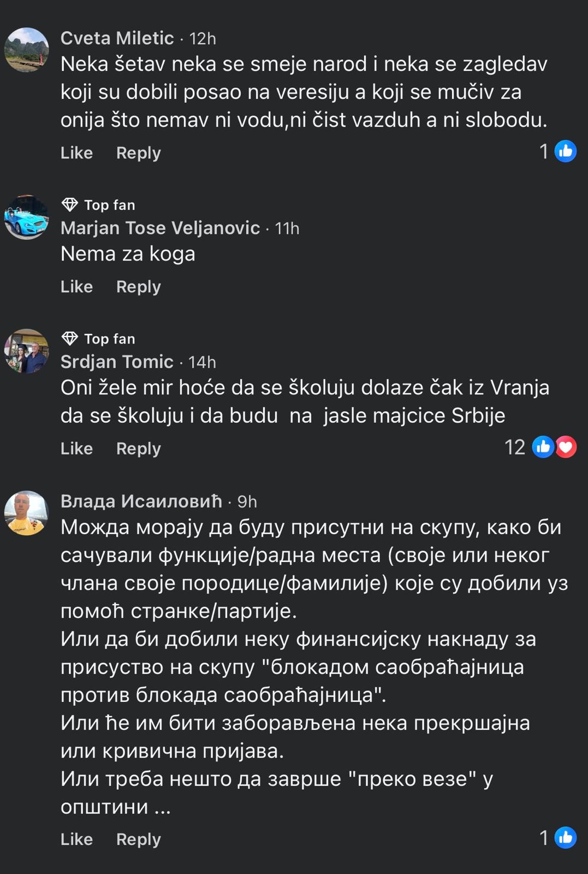The image size is (588, 874).
Task: Click the thumbs-up reaction on Влада's comment
Action: coord(565,837)
